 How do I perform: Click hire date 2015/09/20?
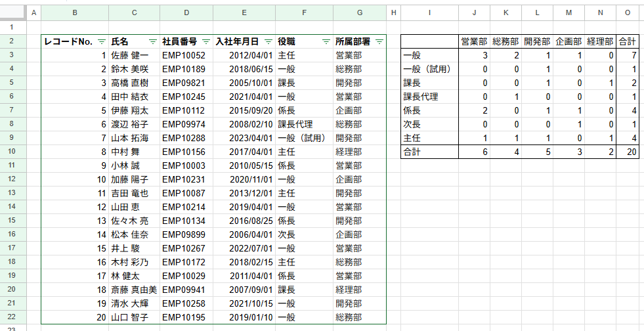pos(244,110)
